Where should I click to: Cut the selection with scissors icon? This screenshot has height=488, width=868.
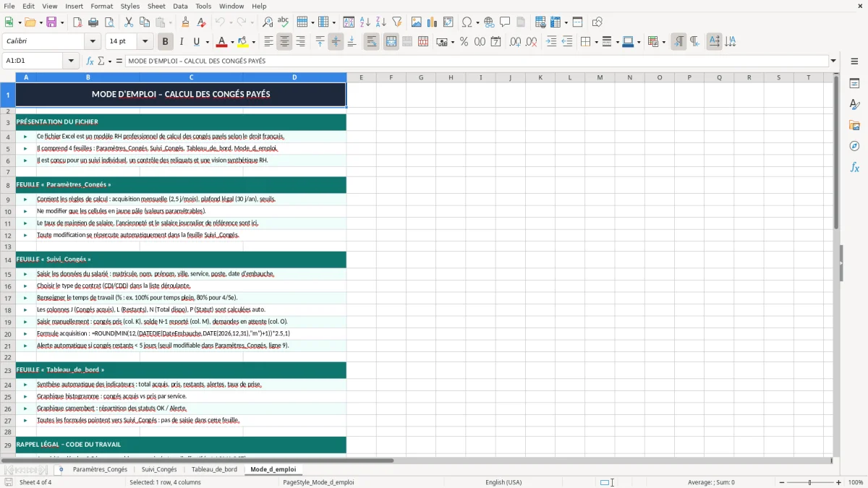tap(129, 22)
